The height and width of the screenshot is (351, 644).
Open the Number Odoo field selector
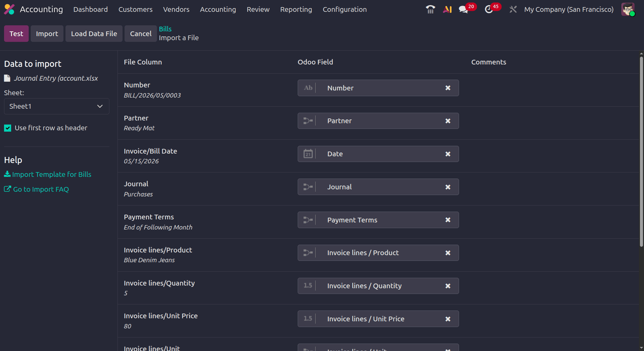(x=378, y=88)
